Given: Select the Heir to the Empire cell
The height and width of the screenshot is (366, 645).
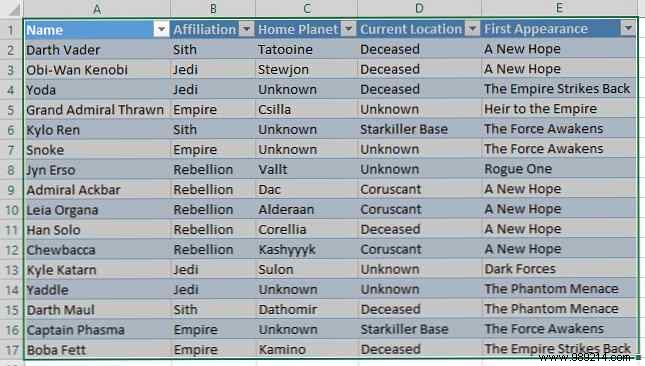Looking at the screenshot, I should (x=559, y=109).
